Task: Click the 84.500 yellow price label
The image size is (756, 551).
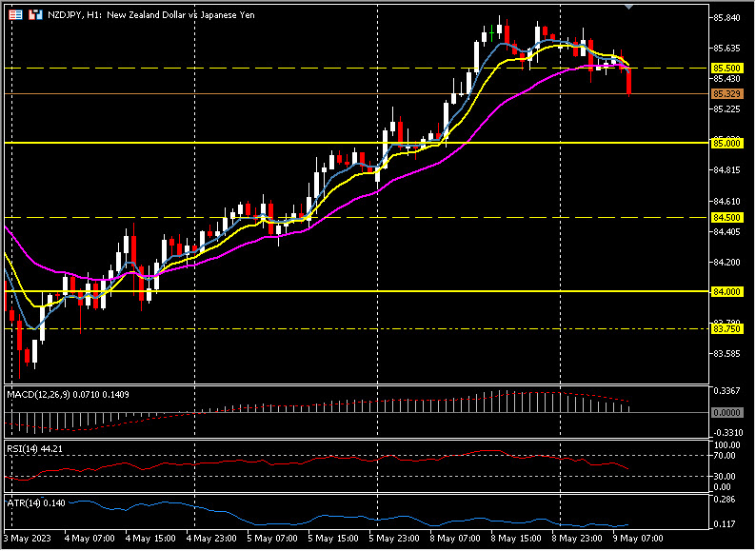Action: (x=726, y=218)
